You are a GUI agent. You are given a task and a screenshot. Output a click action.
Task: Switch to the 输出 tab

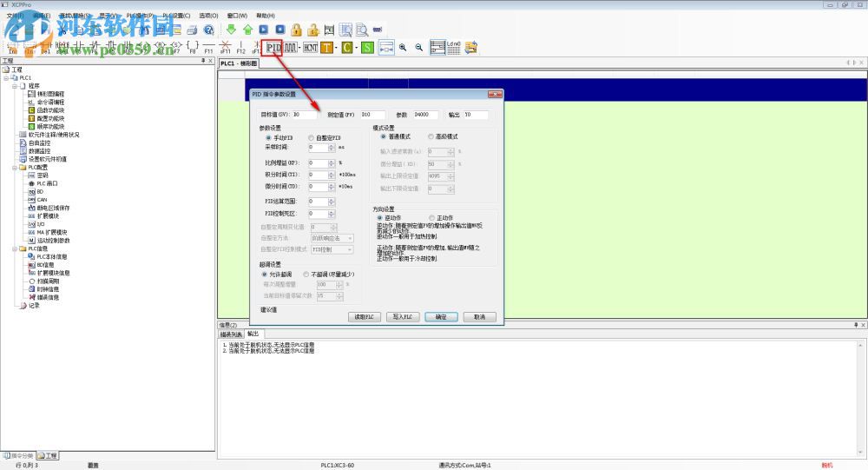(253, 334)
